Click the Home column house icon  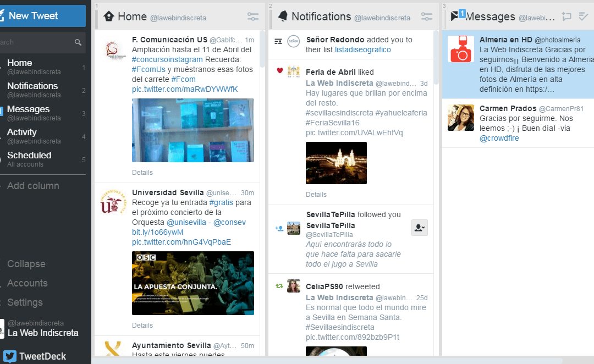click(x=109, y=16)
